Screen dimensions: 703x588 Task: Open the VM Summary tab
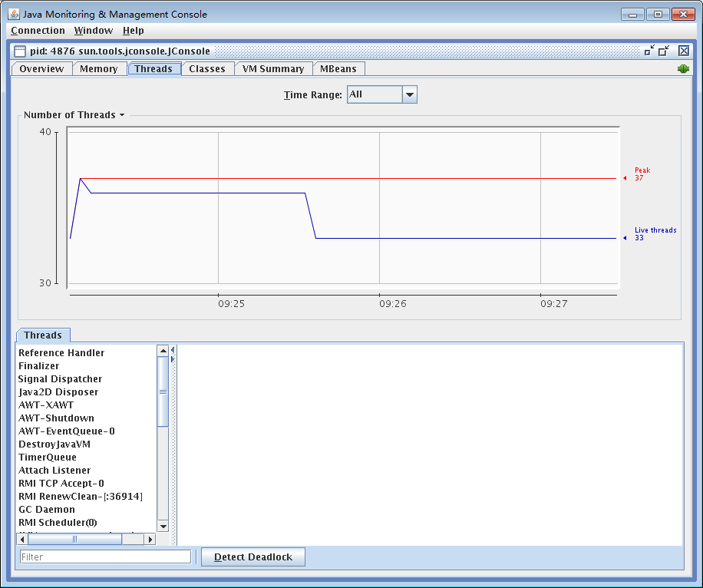[273, 68]
